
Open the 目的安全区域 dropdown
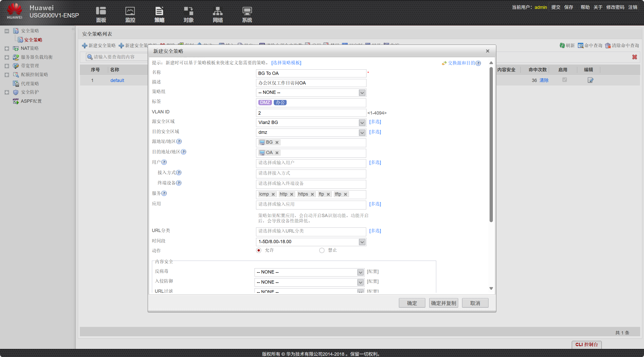point(362,133)
